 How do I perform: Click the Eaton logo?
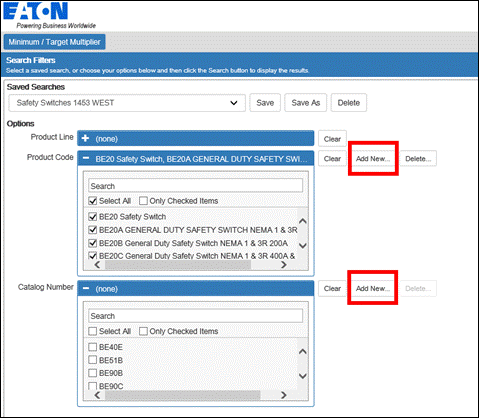point(36,11)
